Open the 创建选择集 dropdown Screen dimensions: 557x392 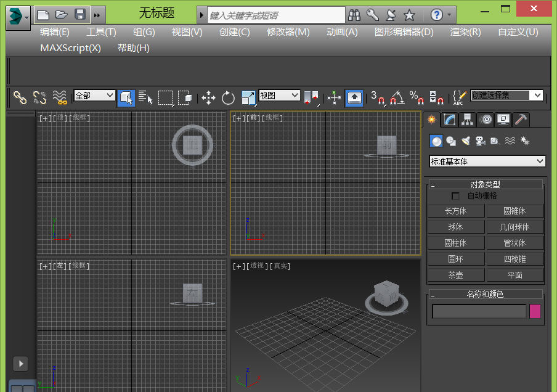tap(507, 96)
